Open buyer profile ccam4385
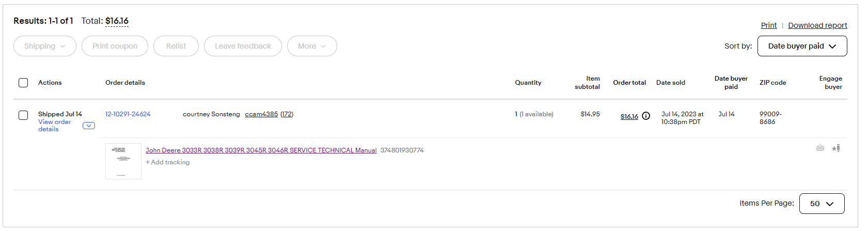 coord(261,114)
